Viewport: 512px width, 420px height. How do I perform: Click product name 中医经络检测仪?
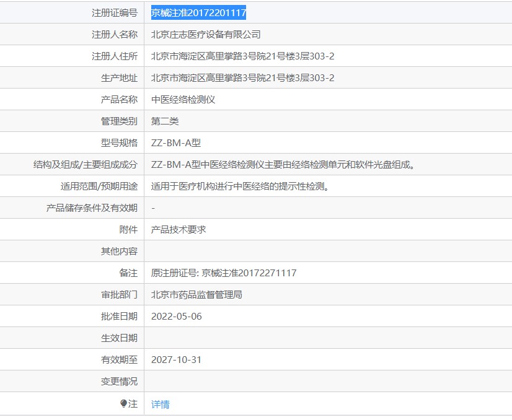[x=183, y=100]
